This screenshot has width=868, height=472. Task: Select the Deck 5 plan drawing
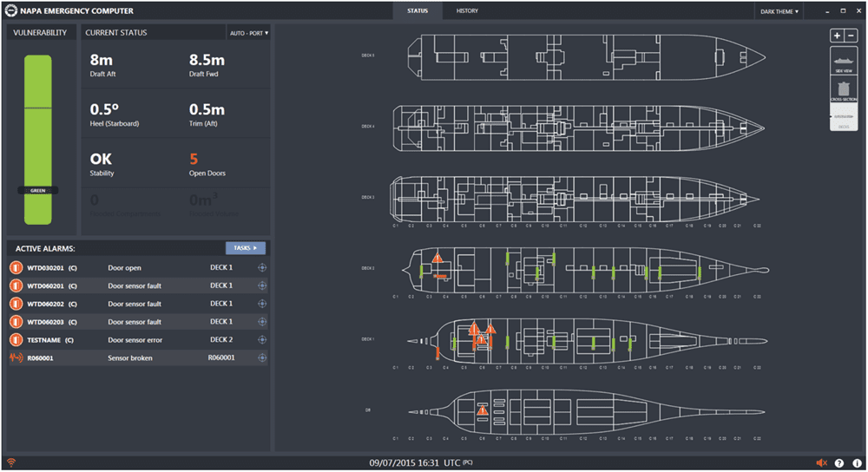coord(587,57)
